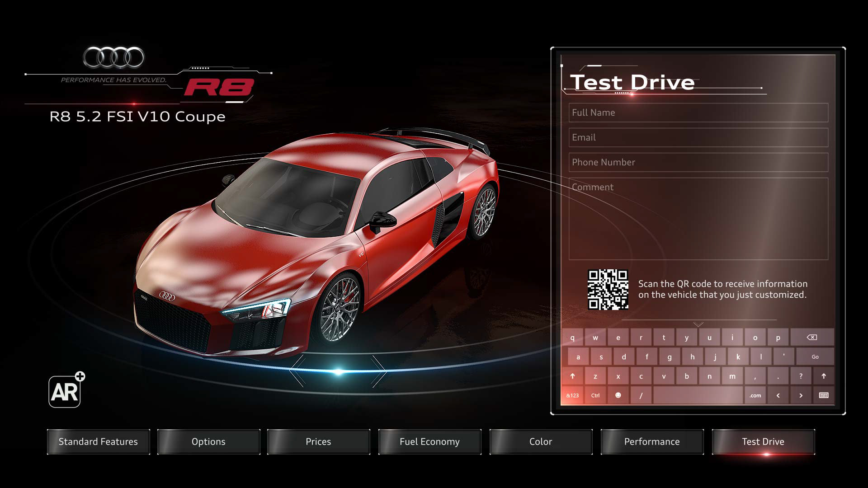Tap the .com key

(755, 395)
